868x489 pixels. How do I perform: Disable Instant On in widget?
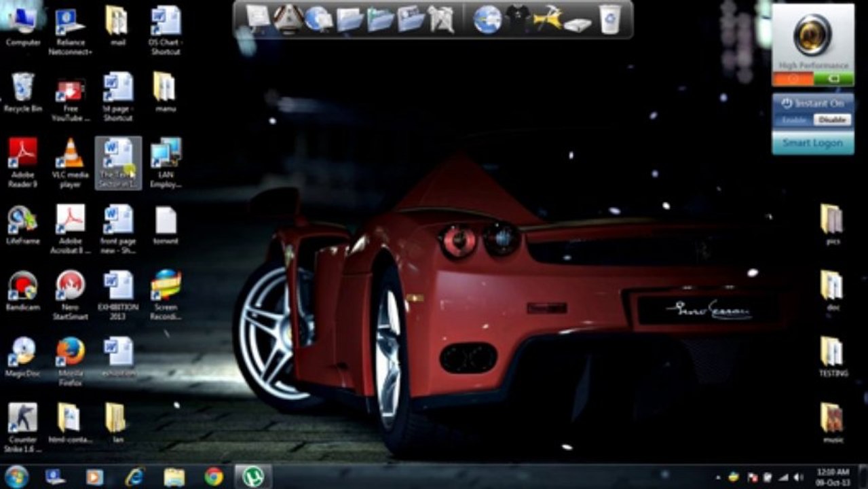832,120
